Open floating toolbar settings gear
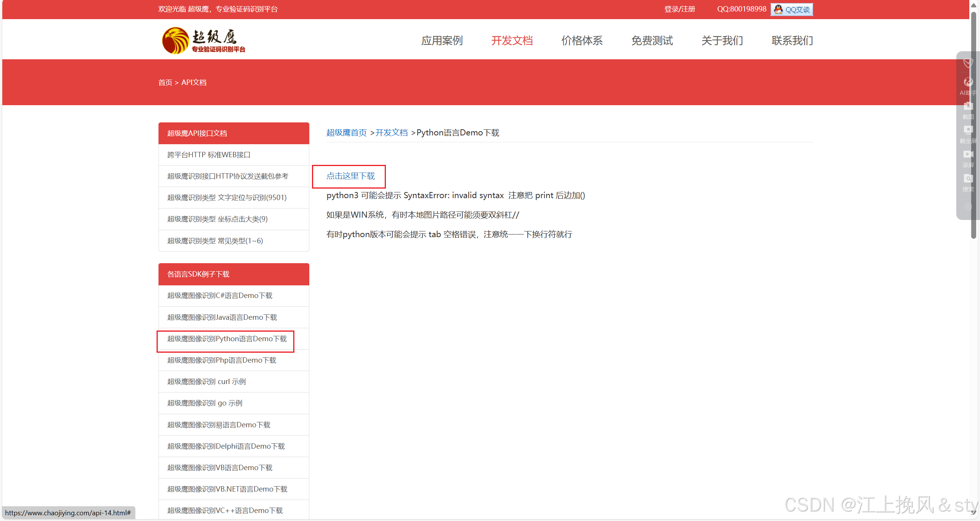Image resolution: width=980 pixels, height=521 pixels. (x=968, y=207)
